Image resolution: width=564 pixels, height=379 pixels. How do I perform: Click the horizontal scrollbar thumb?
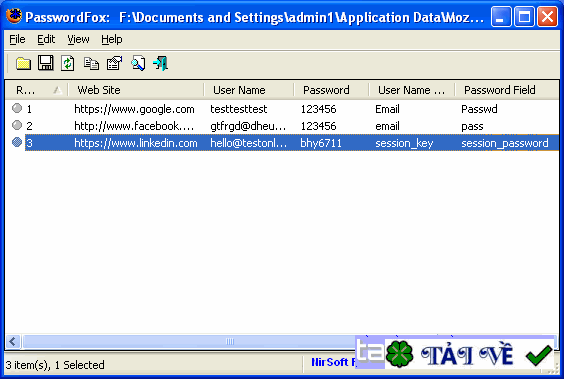[230, 341]
